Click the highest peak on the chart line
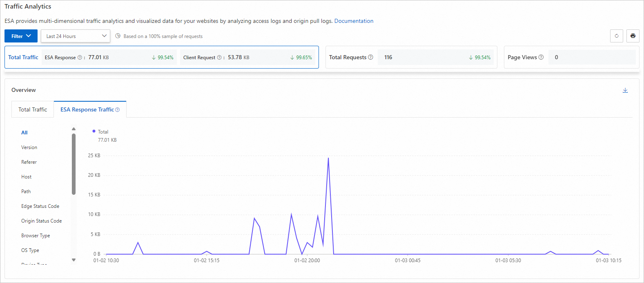Viewport: 644px width, 283px height. pos(328,158)
